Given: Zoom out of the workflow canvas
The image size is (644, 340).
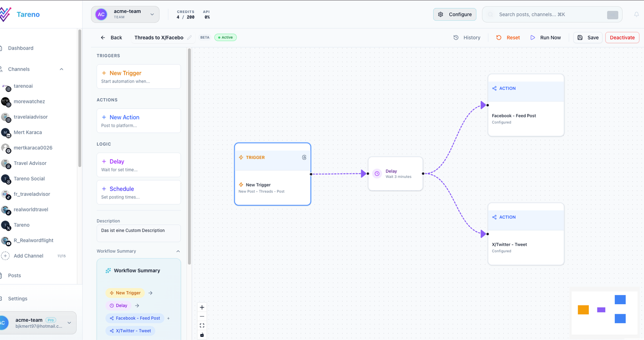Looking at the screenshot, I should (202, 317).
